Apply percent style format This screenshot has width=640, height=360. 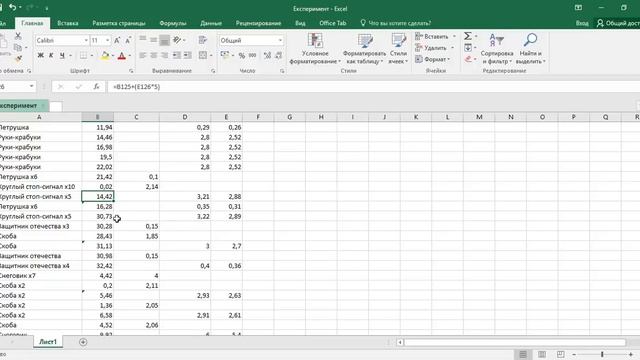click(x=242, y=56)
